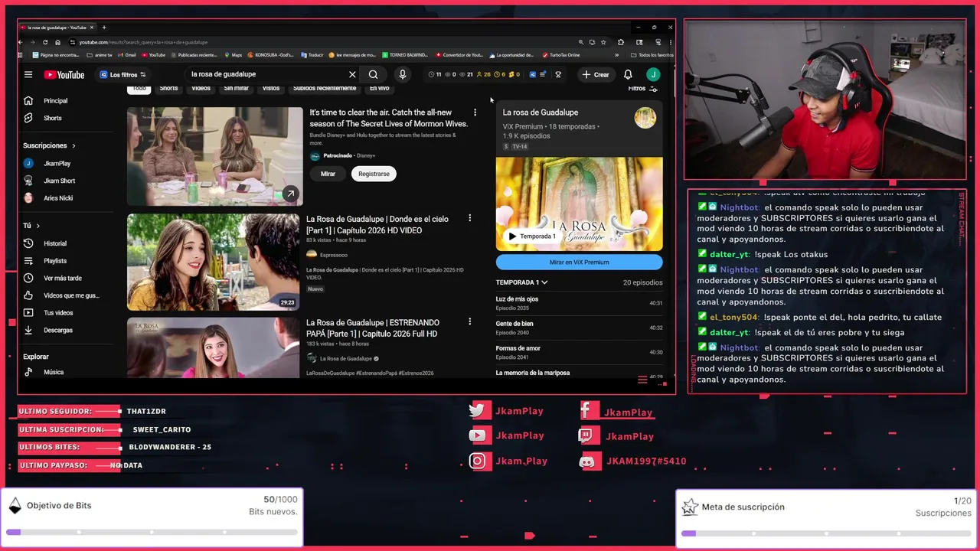Click the TurboTax Online bookmark
The width and height of the screenshot is (980, 551).
click(x=561, y=55)
